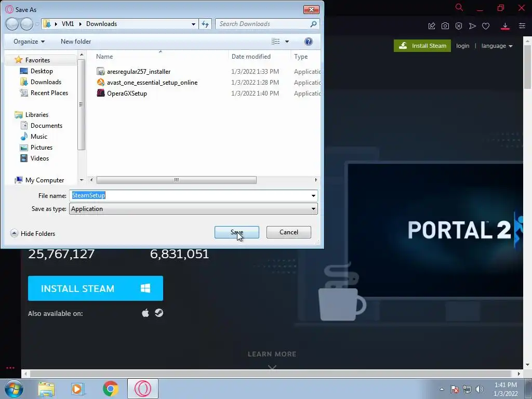Viewport: 532px width, 399px height.
Task: Click VM1 in the address path
Action: (68, 24)
